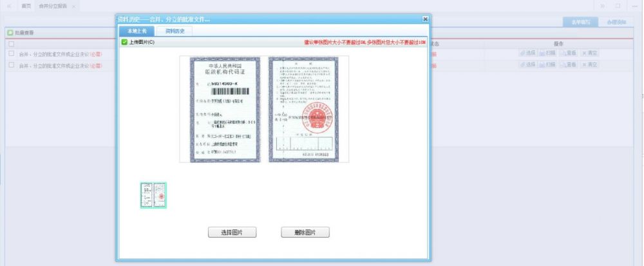Click 清空 clear button in second row
Viewport: 644px width, 266px height.
589,64
